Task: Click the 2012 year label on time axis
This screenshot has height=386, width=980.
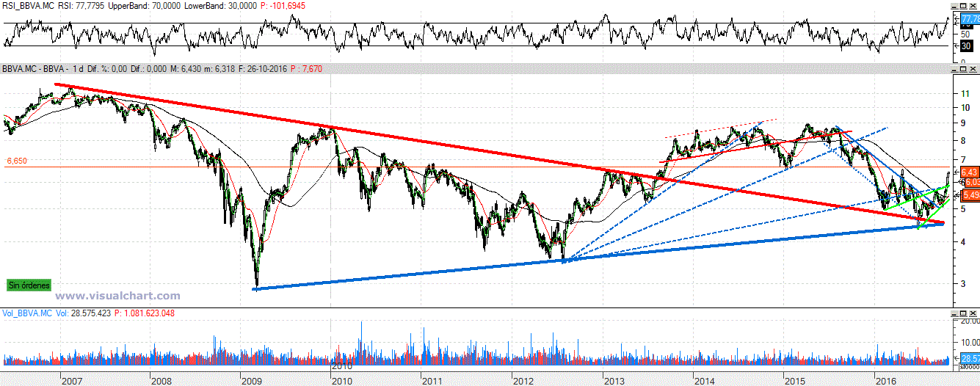Action: click(522, 381)
